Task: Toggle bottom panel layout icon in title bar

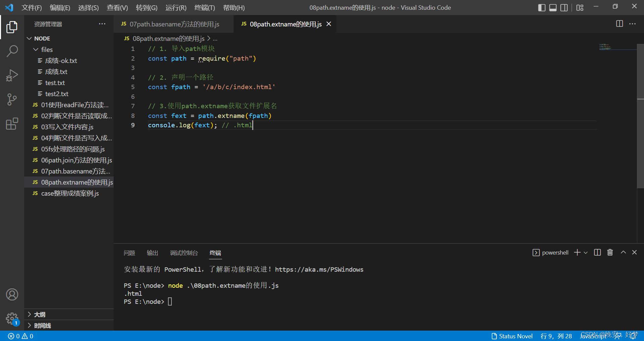Action: (553, 8)
